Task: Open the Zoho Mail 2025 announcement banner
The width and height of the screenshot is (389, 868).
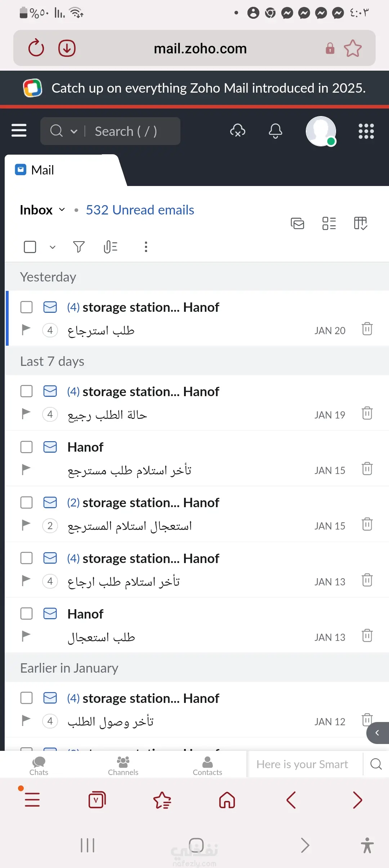Action: (208, 88)
